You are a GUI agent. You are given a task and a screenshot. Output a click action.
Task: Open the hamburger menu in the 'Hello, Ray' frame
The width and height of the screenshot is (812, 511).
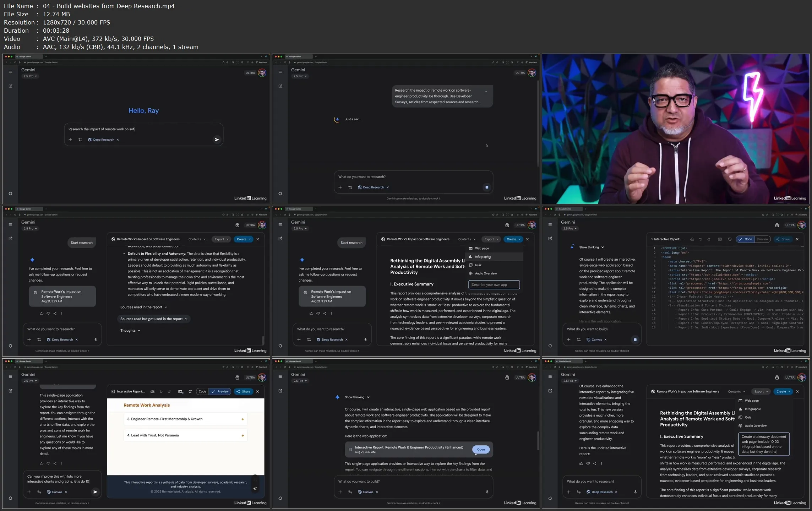[10, 72]
